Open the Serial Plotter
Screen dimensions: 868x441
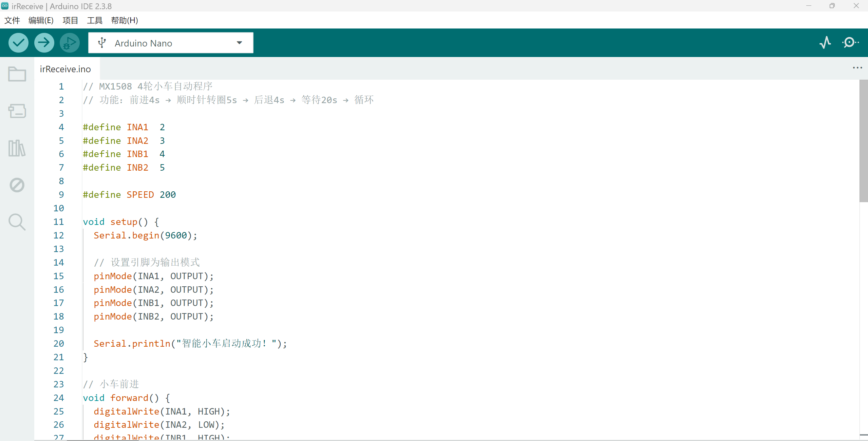825,43
